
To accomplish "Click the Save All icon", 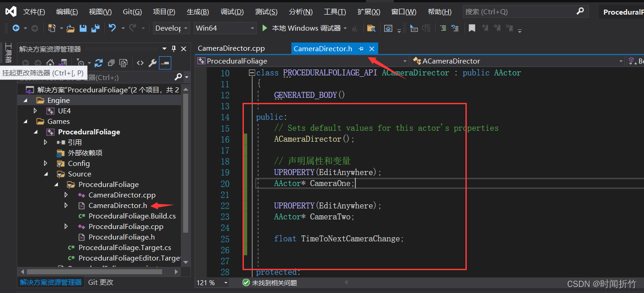I will tap(95, 28).
